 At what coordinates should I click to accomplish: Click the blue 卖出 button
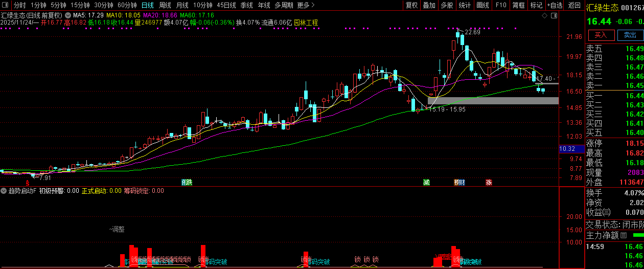pos(630,35)
